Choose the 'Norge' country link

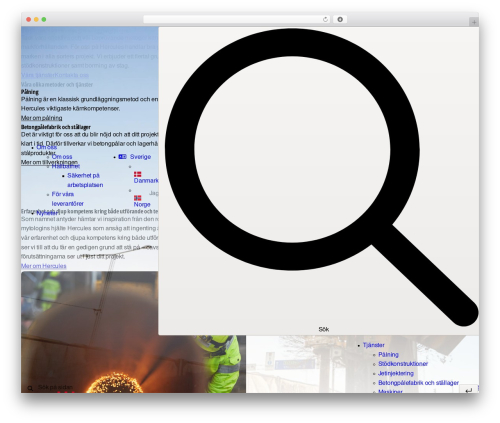coord(142,204)
